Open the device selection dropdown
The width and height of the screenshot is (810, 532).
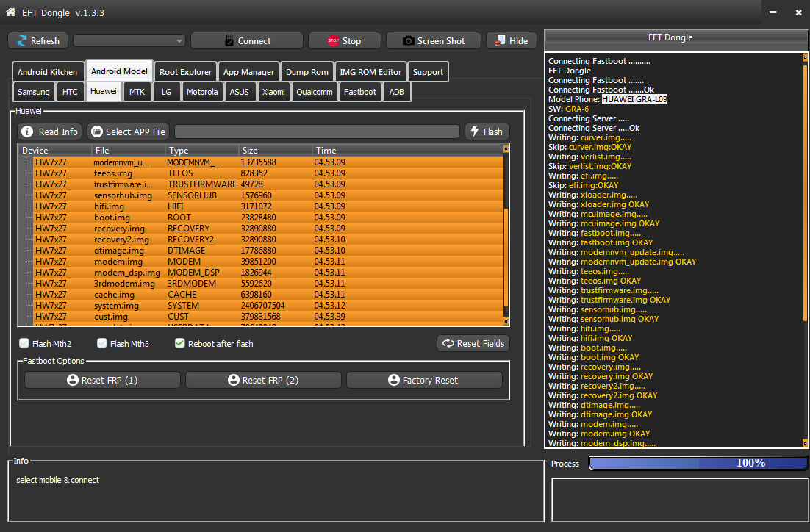[x=129, y=41]
